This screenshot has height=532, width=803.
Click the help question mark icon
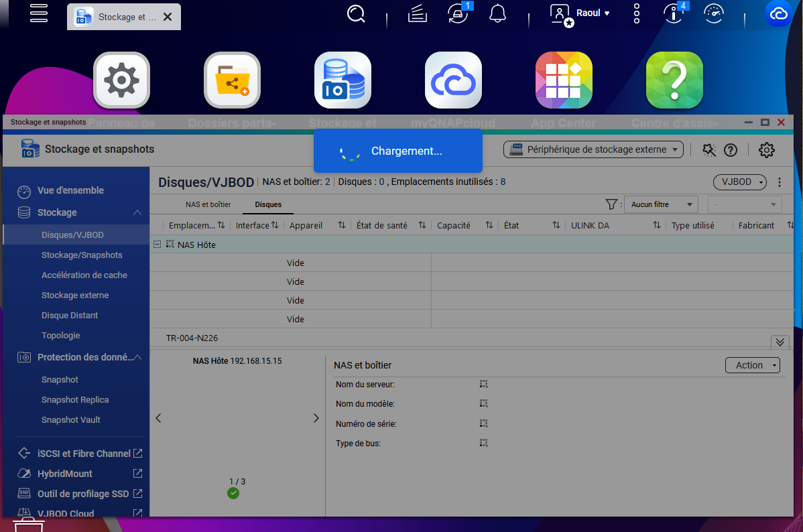click(731, 150)
